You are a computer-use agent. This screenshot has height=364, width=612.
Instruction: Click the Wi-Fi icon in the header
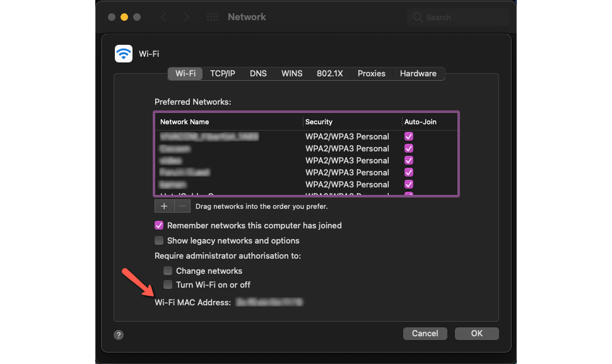[124, 54]
